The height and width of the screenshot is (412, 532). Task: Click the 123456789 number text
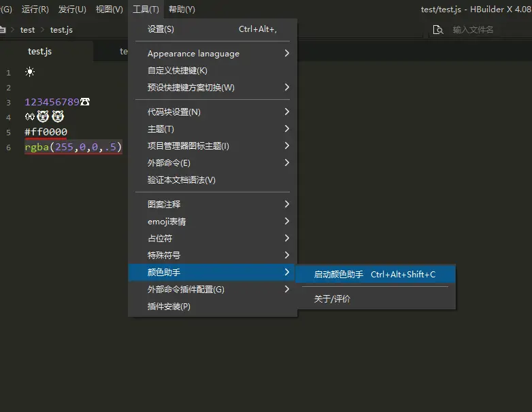[x=52, y=102]
